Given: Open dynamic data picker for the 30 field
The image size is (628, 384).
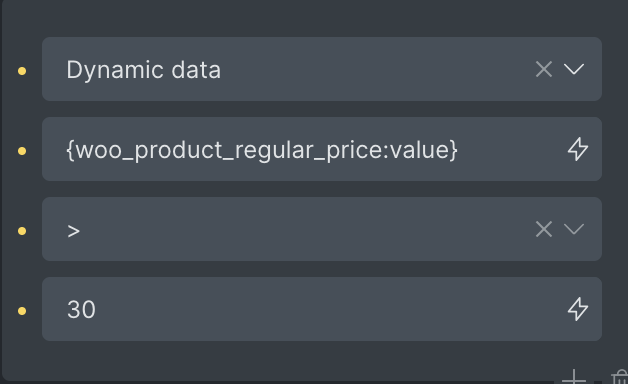Looking at the screenshot, I should point(578,309).
